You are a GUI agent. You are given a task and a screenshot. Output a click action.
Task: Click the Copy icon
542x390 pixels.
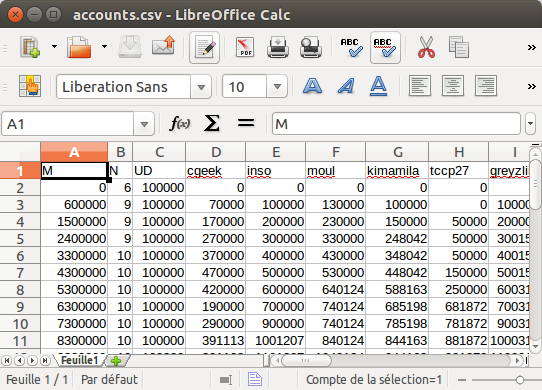pyautogui.click(x=459, y=47)
